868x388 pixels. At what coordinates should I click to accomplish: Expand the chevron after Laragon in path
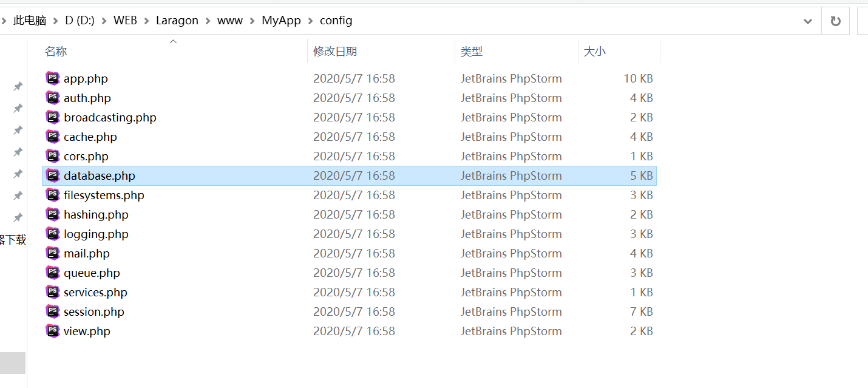[208, 21]
